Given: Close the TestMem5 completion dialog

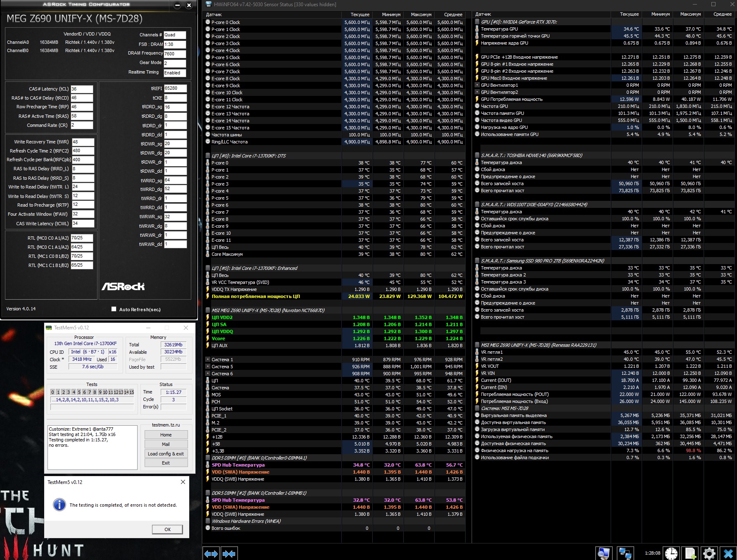Looking at the screenshot, I should click(183, 482).
